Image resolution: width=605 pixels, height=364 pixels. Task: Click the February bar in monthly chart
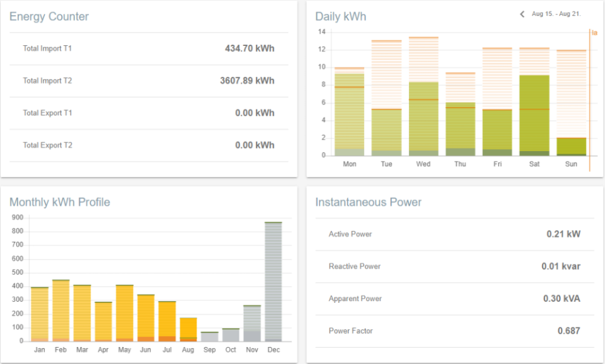(x=60, y=311)
